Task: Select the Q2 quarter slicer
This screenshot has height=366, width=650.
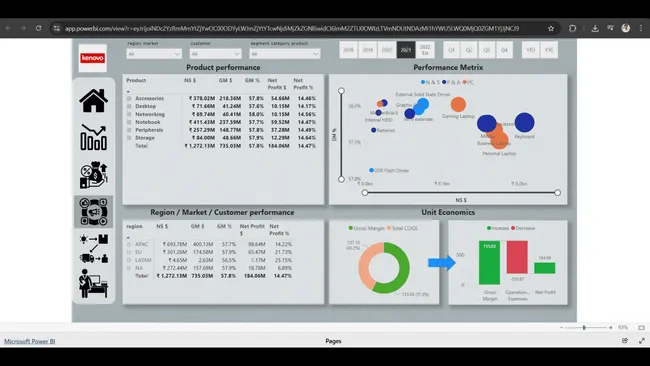Action: [469, 50]
